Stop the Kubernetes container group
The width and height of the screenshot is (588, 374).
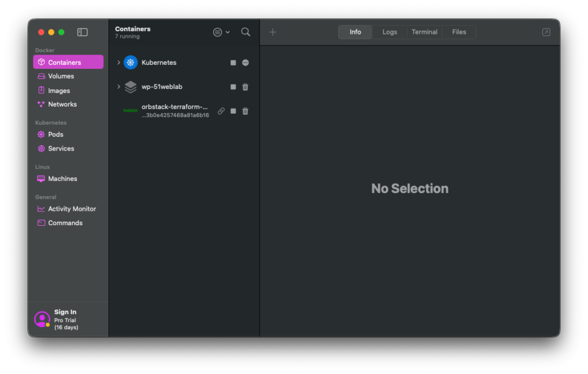point(233,63)
